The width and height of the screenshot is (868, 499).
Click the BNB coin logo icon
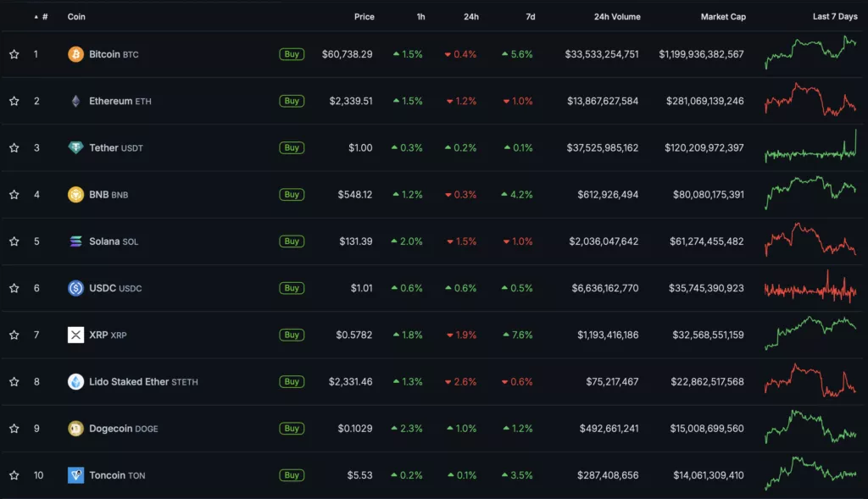point(75,195)
